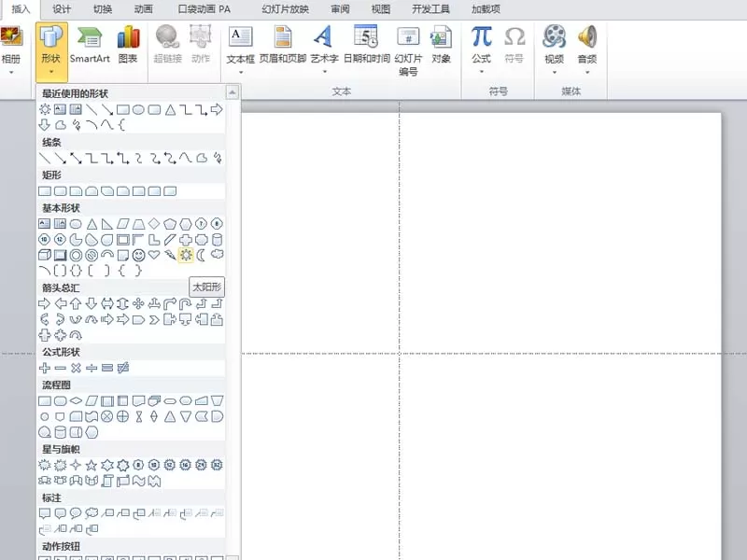747x560 pixels.
Task: Click the 超链接 (Hyperlink) button
Action: (168, 46)
